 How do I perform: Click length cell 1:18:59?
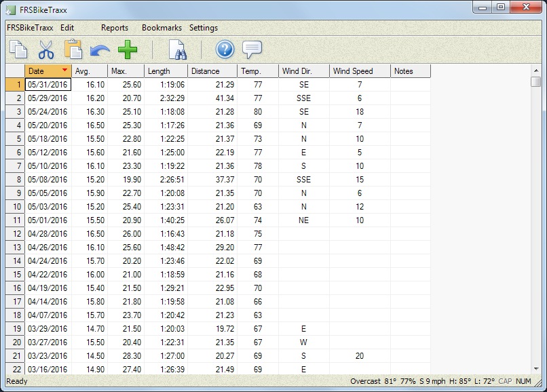166,275
